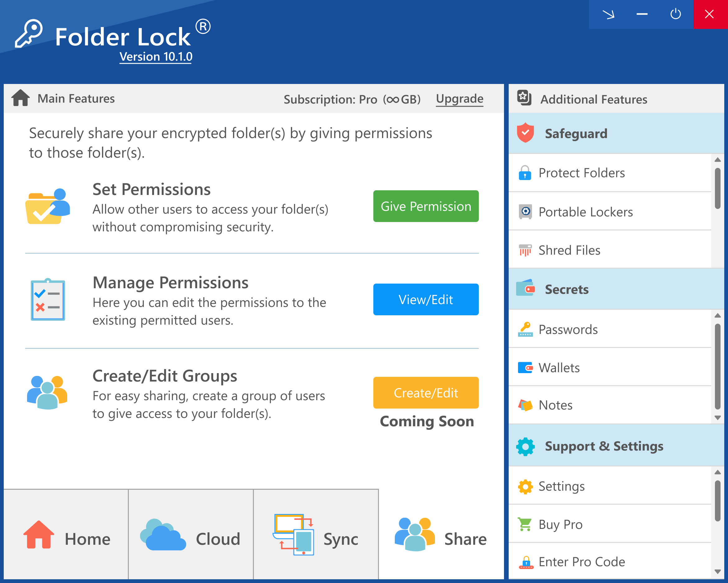
Task: Click the Main Features home icon
Action: [x=20, y=98]
